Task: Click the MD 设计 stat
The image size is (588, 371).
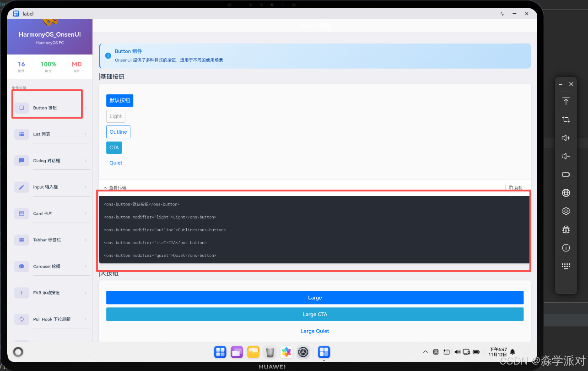Action: (x=76, y=67)
